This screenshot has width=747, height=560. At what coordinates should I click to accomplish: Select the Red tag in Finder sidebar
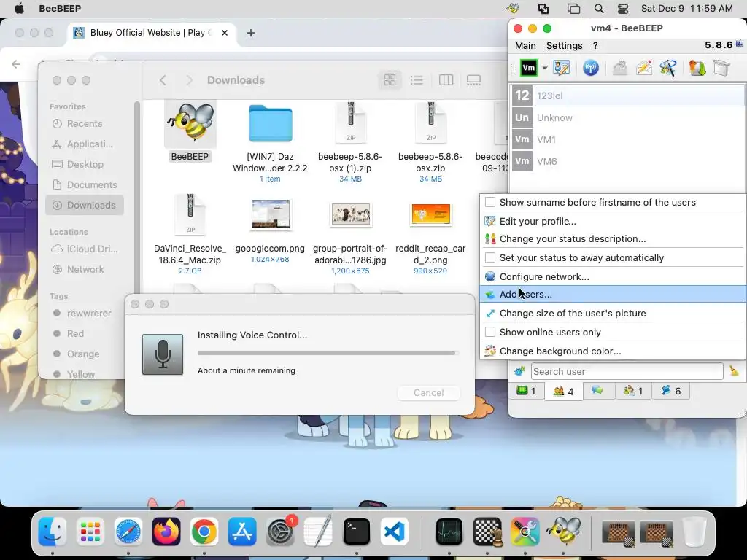coord(75,334)
